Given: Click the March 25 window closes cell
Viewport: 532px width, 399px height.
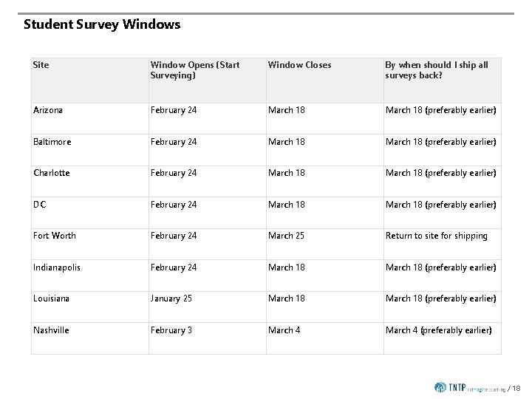Looking at the screenshot, I should [x=287, y=236].
